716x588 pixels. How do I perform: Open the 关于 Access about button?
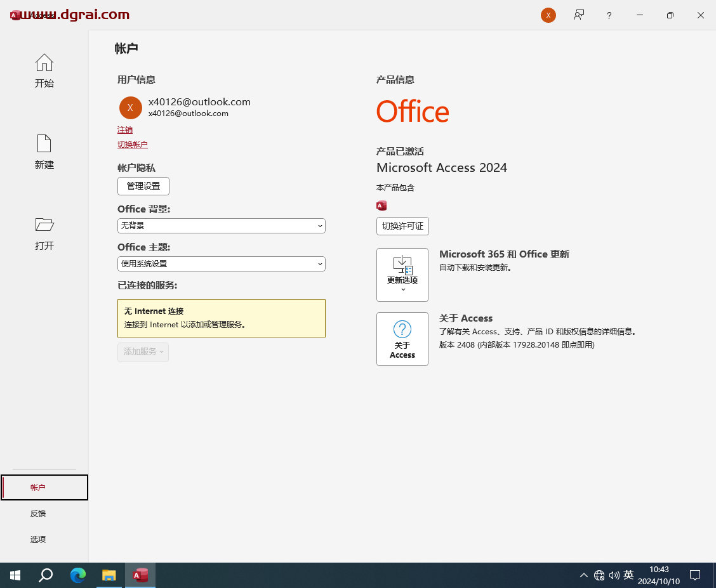pyautogui.click(x=402, y=339)
